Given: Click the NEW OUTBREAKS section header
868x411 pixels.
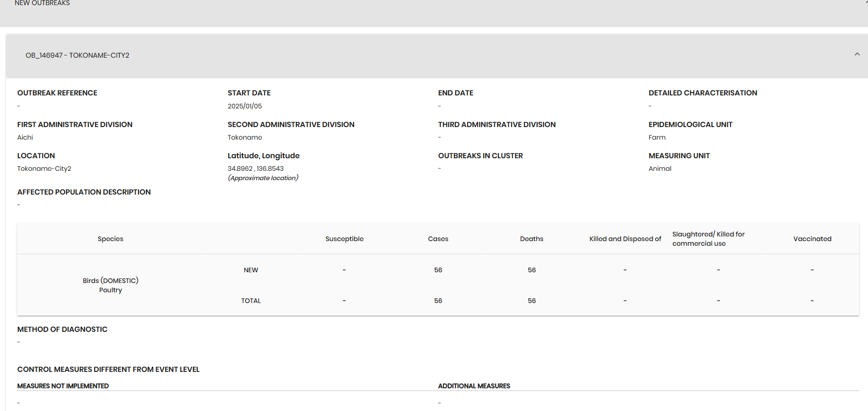Looking at the screenshot, I should (x=42, y=3).
